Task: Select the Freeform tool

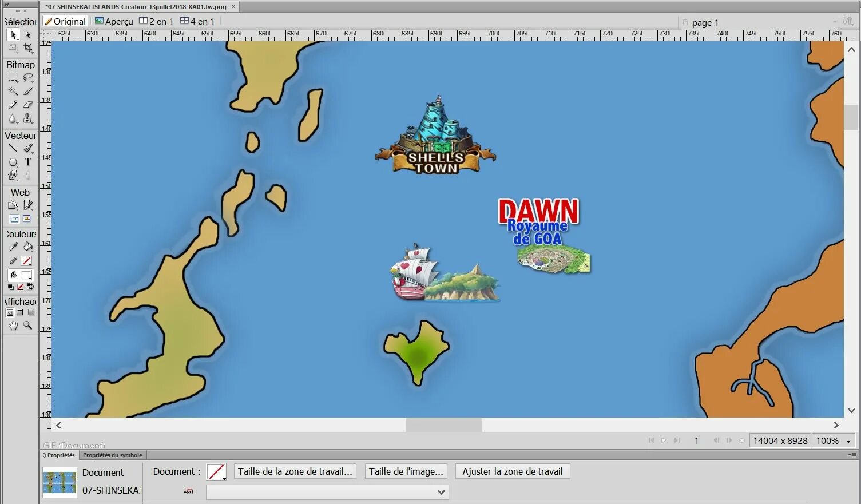Action: pos(13,176)
